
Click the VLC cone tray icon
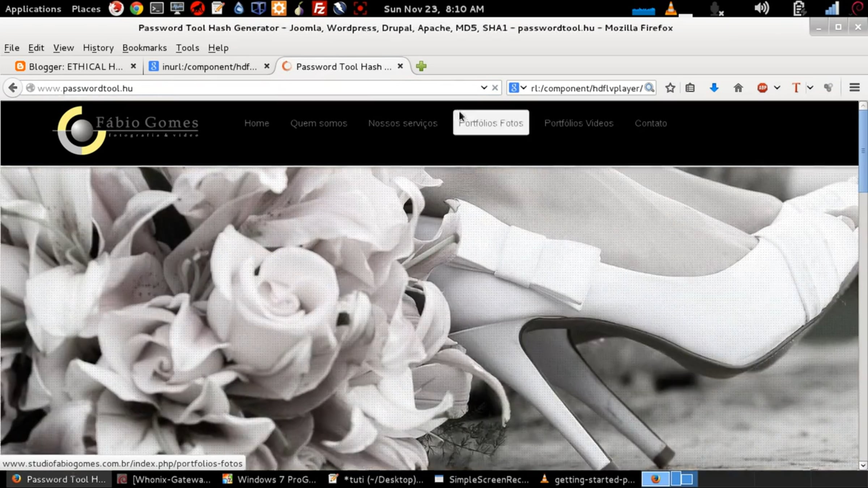click(x=671, y=8)
